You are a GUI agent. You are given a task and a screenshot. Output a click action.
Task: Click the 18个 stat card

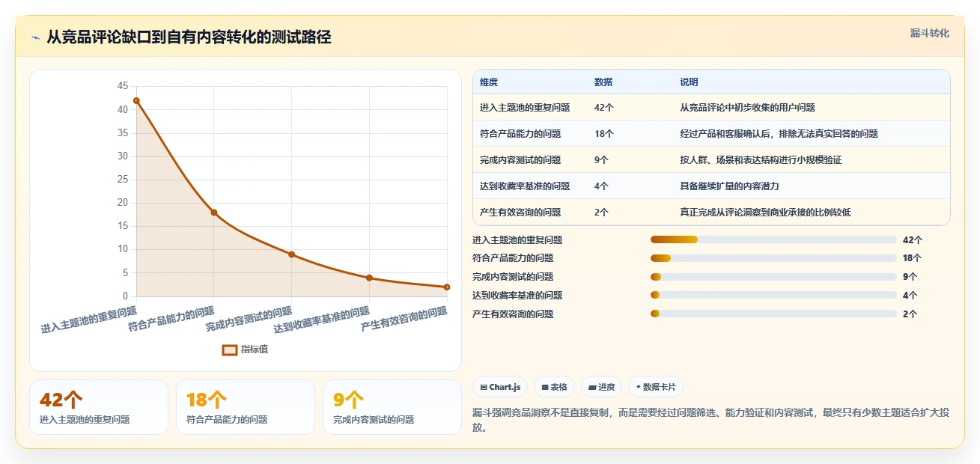246,407
